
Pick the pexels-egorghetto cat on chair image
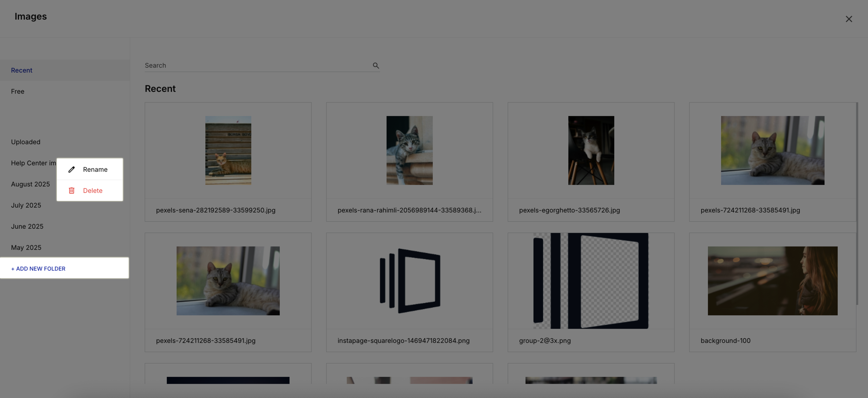[x=591, y=150]
